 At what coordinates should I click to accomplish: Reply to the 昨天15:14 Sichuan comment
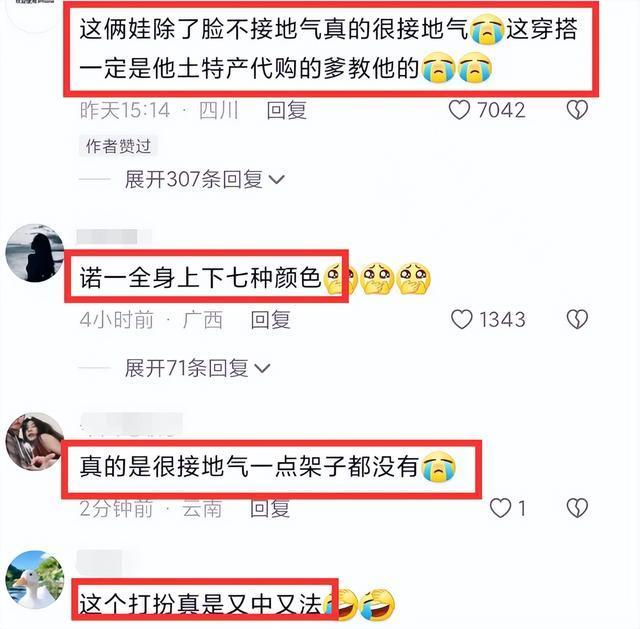point(287,110)
